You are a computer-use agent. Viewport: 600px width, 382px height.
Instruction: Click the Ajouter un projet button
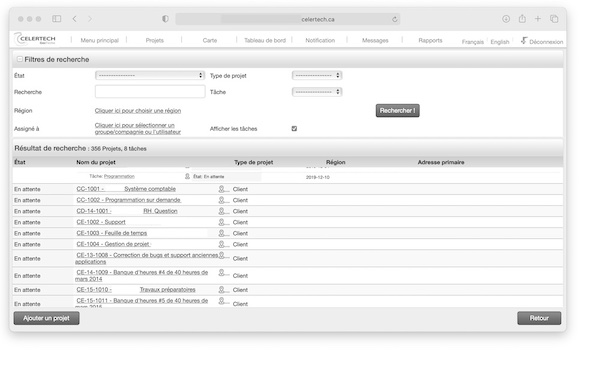pos(46,318)
